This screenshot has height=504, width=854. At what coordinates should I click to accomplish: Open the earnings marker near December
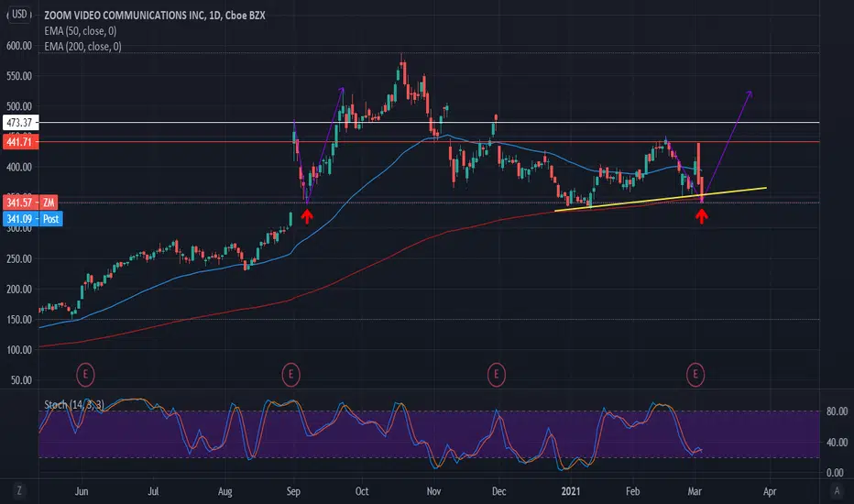496,374
